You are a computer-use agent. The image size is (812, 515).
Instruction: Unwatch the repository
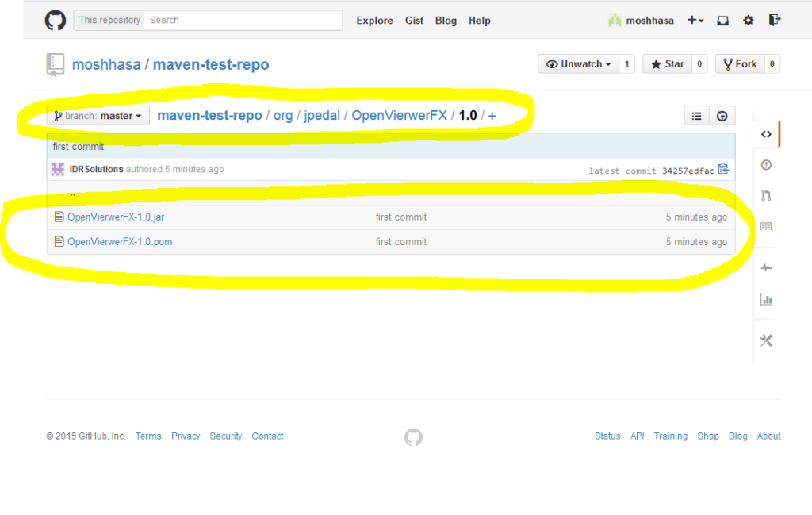click(577, 63)
